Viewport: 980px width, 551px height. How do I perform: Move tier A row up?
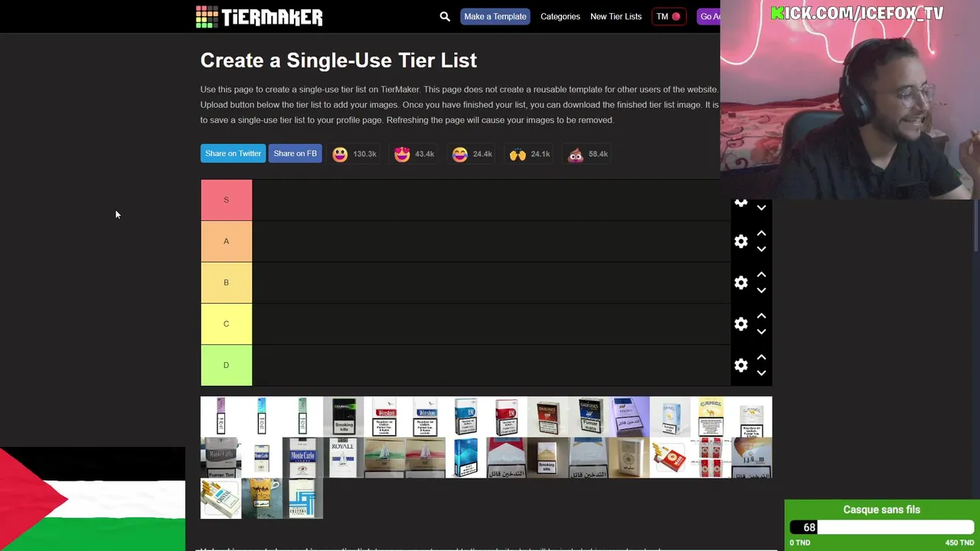761,233
